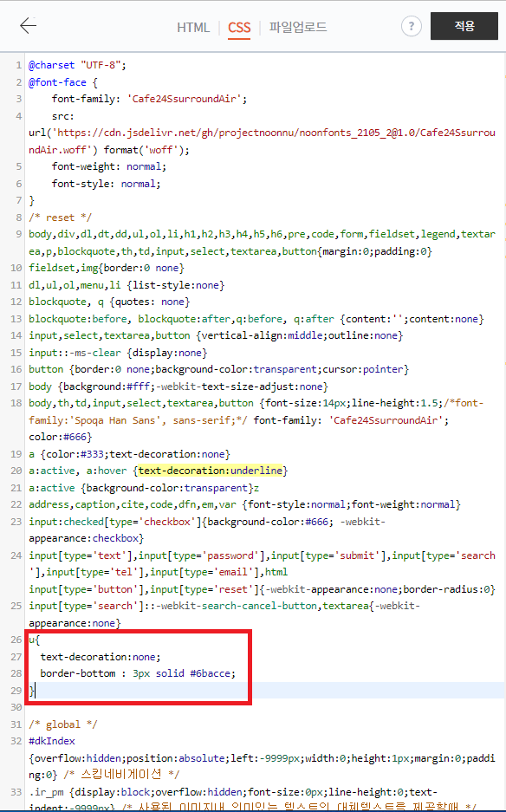506x812 pixels.
Task: Go back using the left arrow icon
Action: tap(28, 25)
